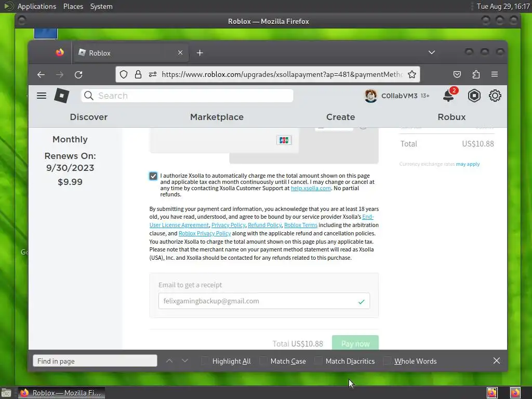Viewport: 532px width, 399px height.
Task: Open the System menu
Action: pos(101,6)
